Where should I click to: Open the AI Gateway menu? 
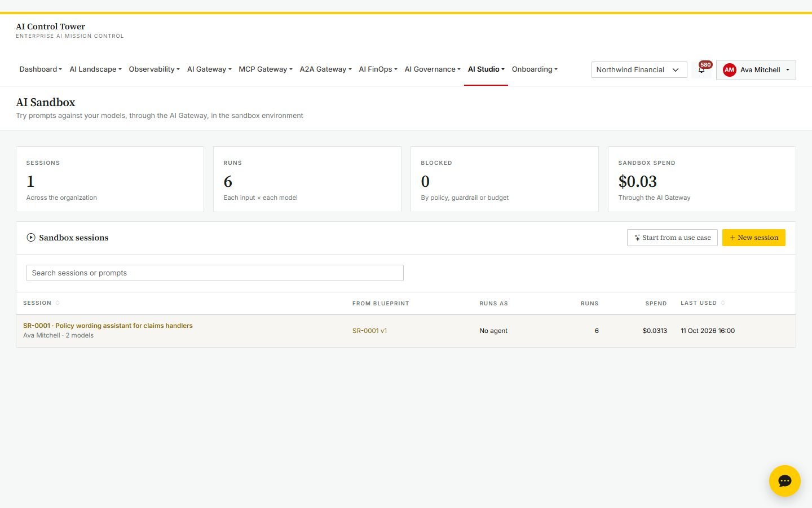pyautogui.click(x=209, y=69)
